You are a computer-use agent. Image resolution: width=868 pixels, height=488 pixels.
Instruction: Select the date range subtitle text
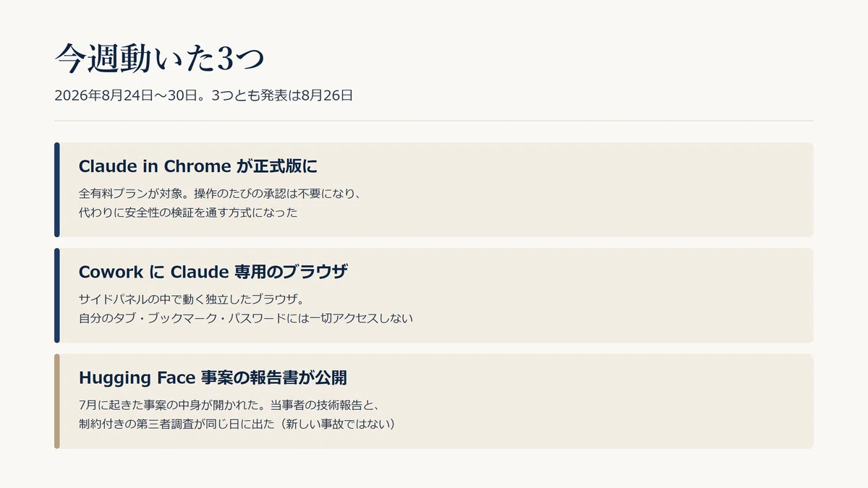pyautogui.click(x=203, y=95)
